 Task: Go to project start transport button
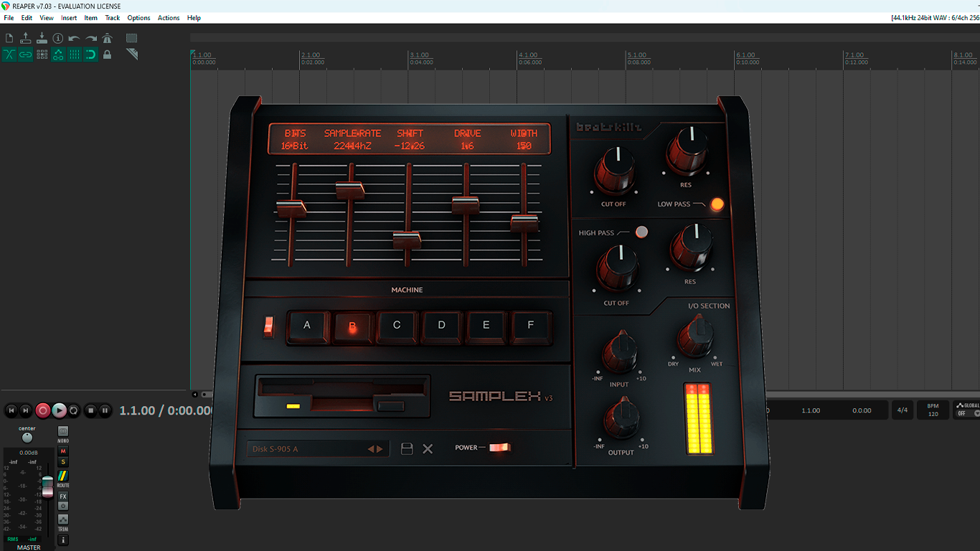11,410
